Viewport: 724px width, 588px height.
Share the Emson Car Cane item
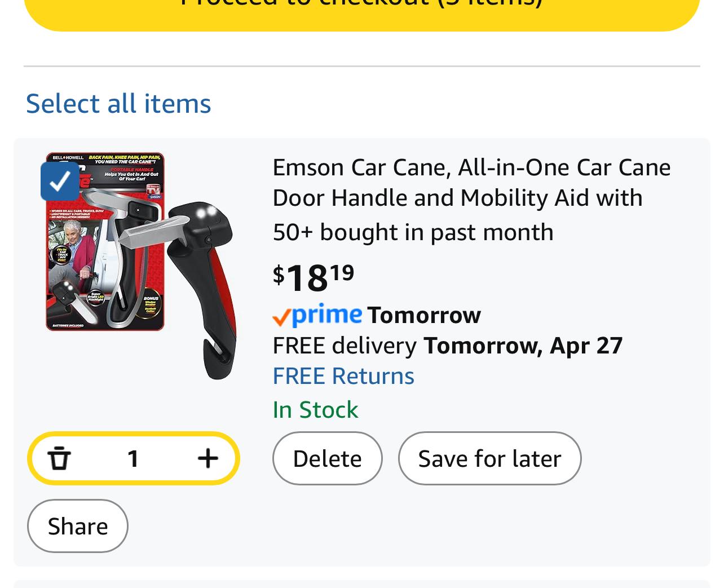click(78, 526)
